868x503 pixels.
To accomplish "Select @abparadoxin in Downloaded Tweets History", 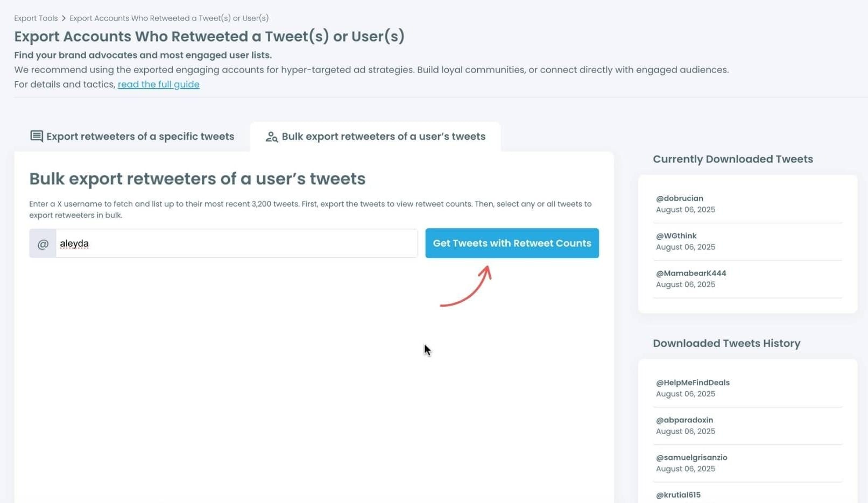I will 684,420.
